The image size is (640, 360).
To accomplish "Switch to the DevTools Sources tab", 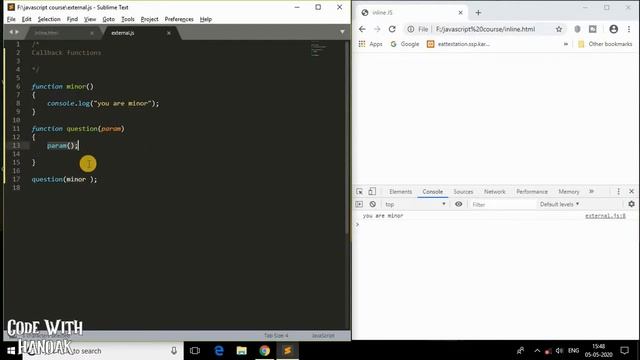I will point(463,191).
